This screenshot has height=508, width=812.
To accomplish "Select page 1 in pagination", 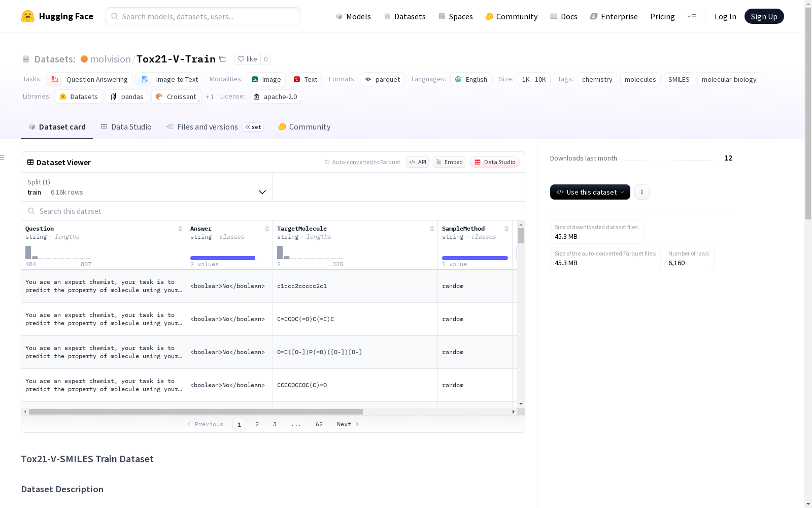I will coord(239,424).
